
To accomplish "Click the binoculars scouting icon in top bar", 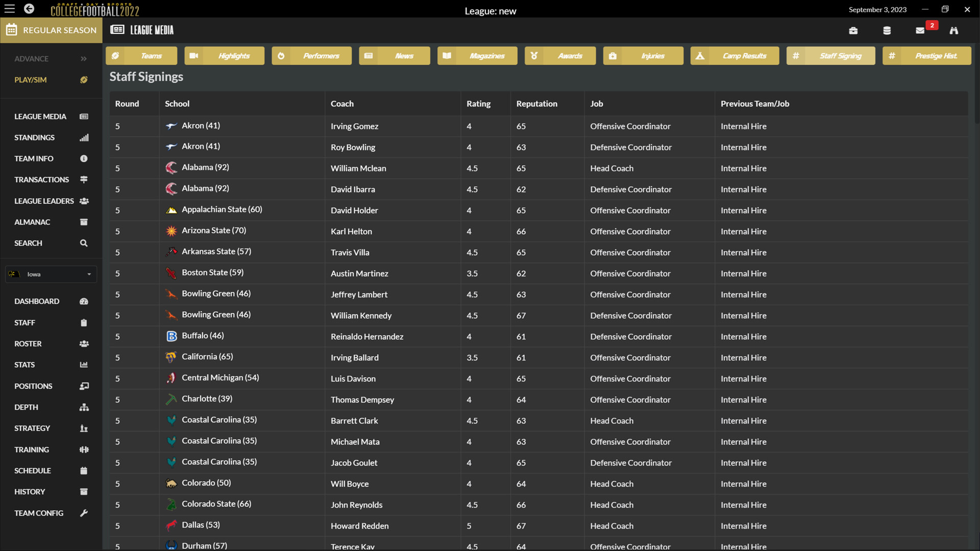I will 954,30.
